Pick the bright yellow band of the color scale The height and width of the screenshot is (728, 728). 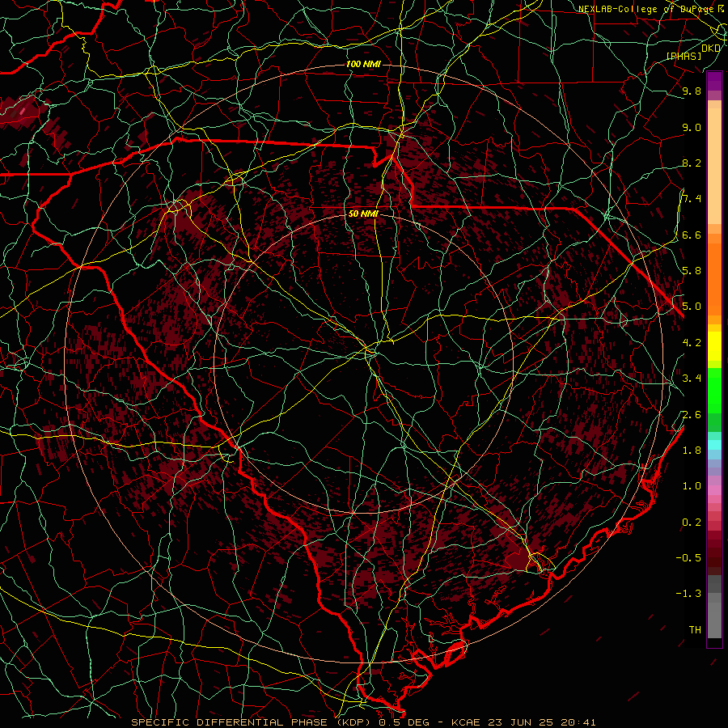click(x=714, y=346)
